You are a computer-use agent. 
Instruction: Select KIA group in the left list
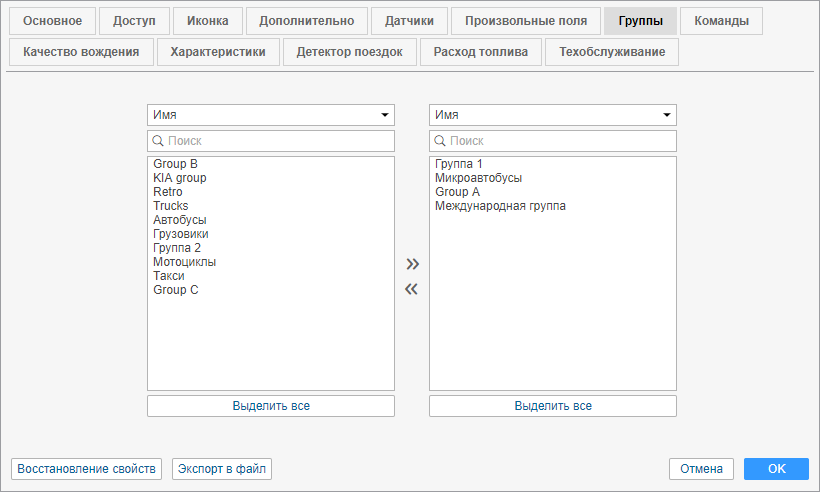[180, 178]
